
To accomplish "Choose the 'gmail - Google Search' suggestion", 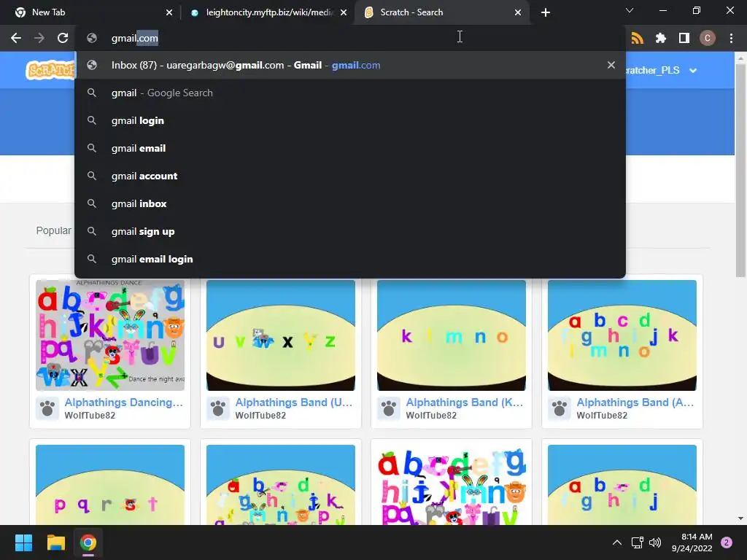I will point(350,93).
